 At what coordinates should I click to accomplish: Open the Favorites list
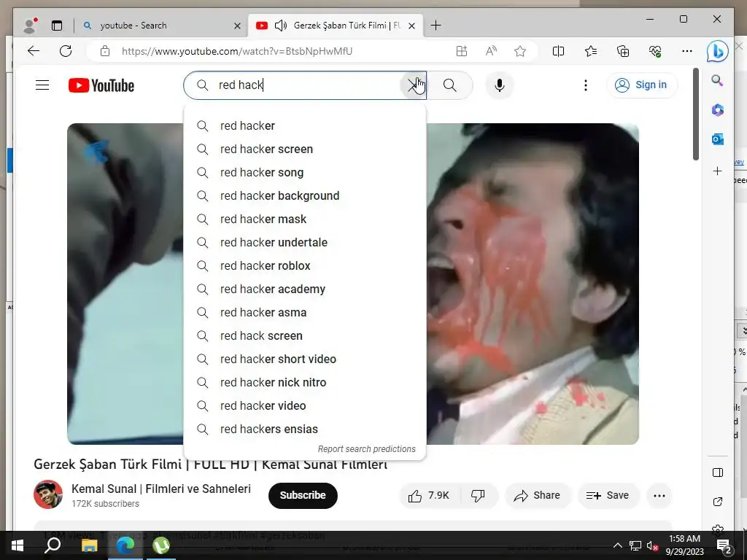click(591, 51)
